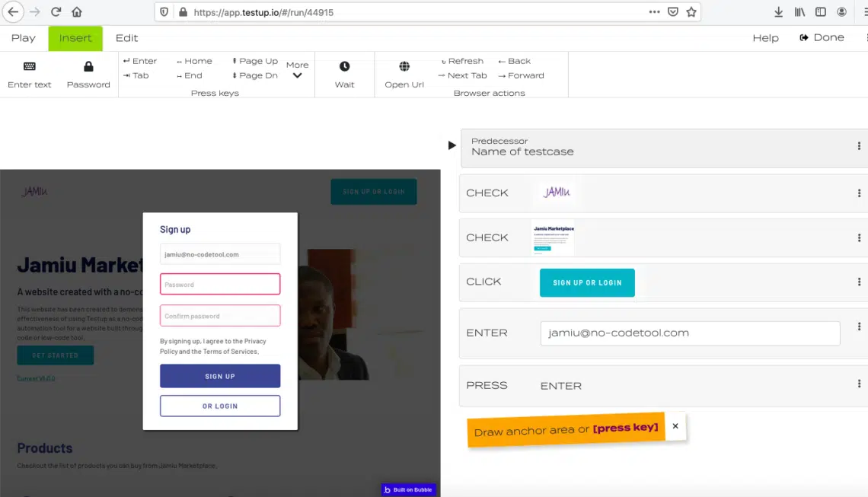Click the Jamiu logo on the webpage

click(x=34, y=191)
